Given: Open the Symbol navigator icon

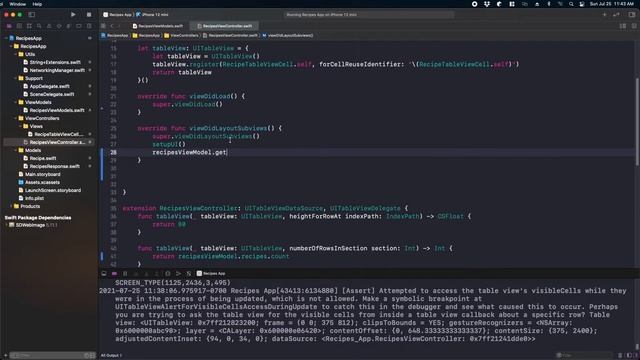Looking at the screenshot, I should tap(29, 26).
